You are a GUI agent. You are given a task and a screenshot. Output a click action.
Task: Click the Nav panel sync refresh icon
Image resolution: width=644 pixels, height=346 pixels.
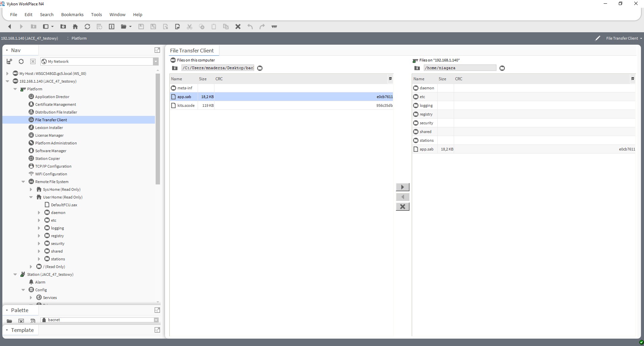(x=21, y=61)
